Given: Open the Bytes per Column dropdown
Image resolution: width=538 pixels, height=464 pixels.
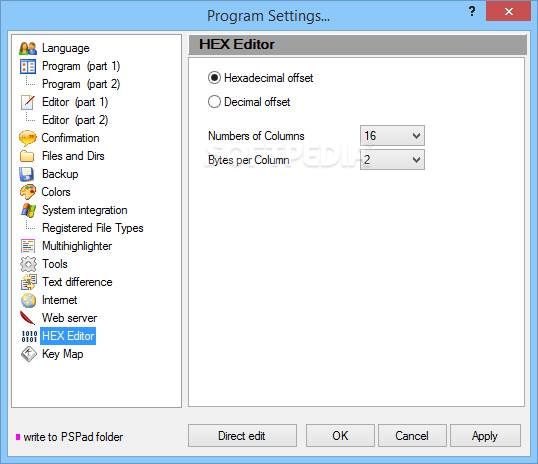Looking at the screenshot, I should click(392, 160).
